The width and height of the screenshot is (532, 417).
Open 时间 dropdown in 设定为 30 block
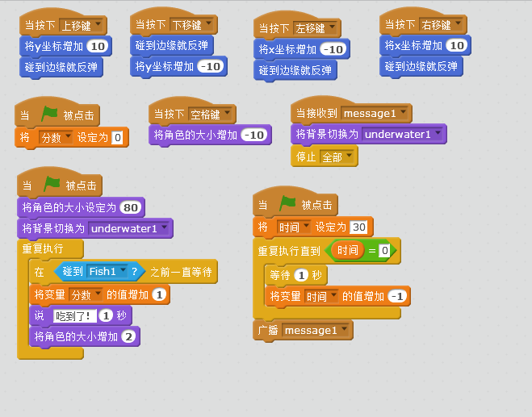[x=294, y=227]
